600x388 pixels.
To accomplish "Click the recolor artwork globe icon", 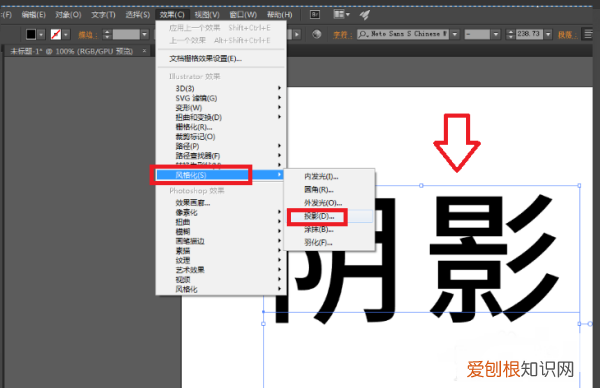I will pos(316,34).
